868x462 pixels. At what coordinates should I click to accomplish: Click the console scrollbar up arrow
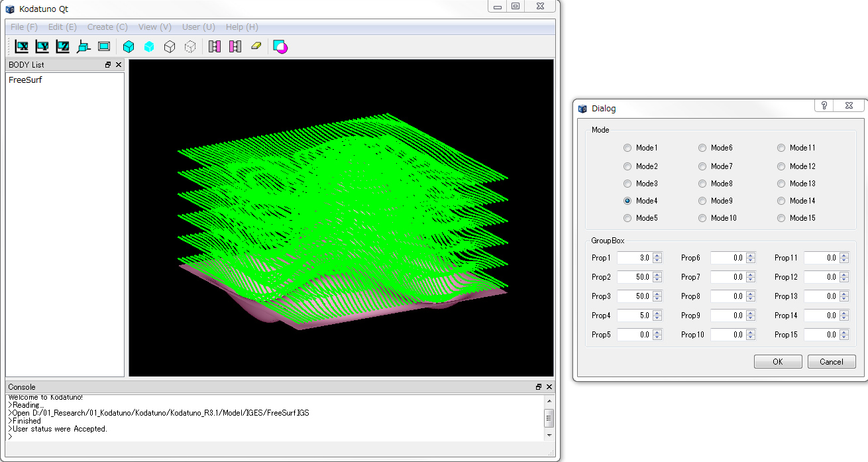549,401
